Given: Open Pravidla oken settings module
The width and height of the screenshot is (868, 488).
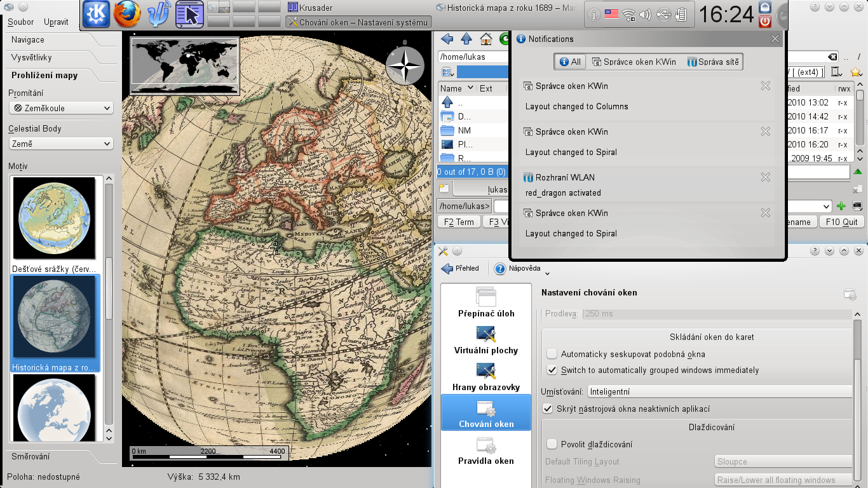Looking at the screenshot, I should (x=486, y=449).
